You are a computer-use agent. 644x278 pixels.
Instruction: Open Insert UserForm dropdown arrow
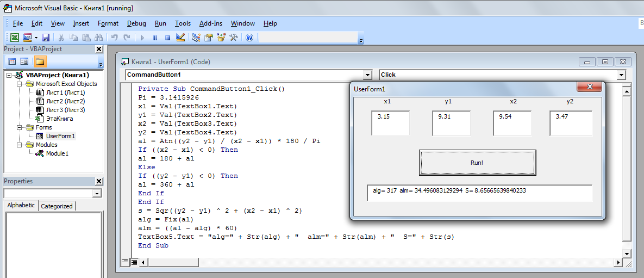[x=36, y=38]
